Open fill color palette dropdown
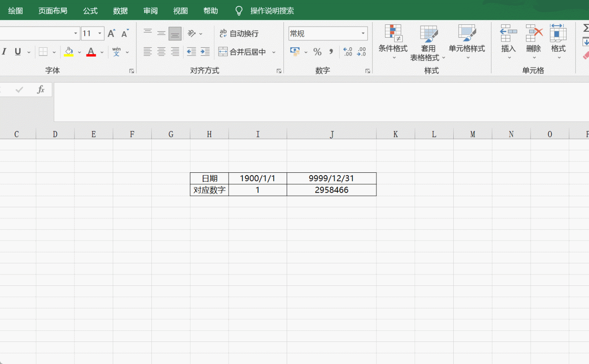The width and height of the screenshot is (589, 364). coord(79,52)
